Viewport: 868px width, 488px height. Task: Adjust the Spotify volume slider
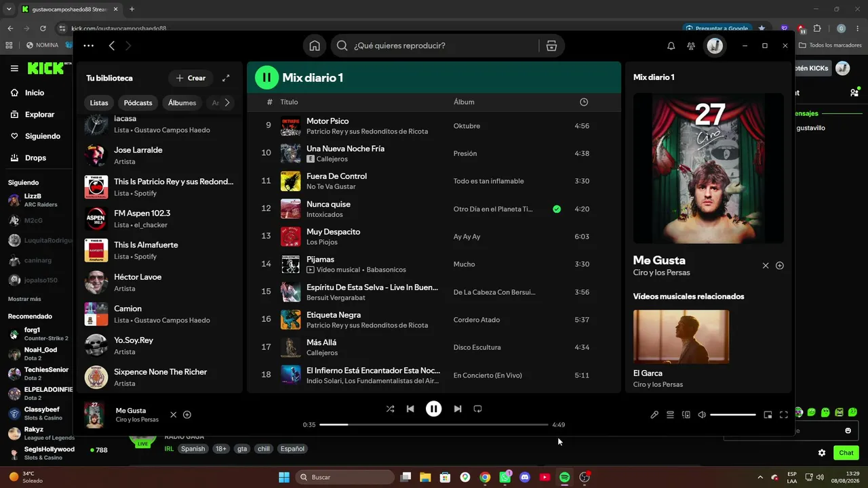coord(733,415)
